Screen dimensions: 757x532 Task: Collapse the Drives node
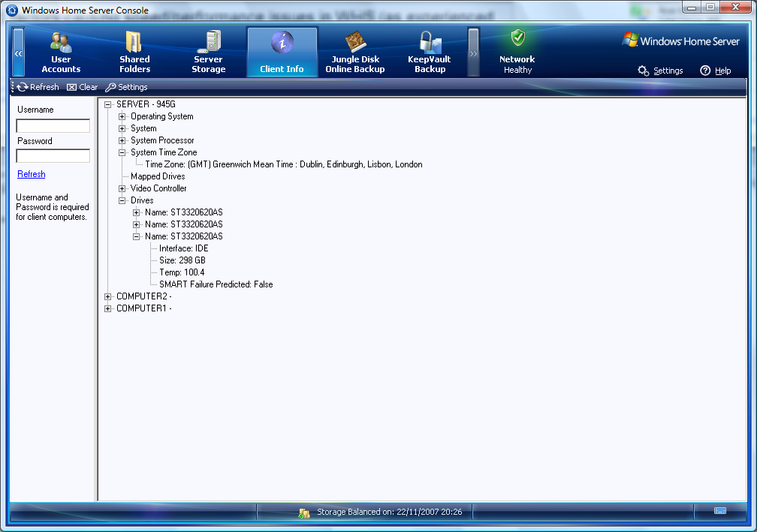(x=122, y=200)
